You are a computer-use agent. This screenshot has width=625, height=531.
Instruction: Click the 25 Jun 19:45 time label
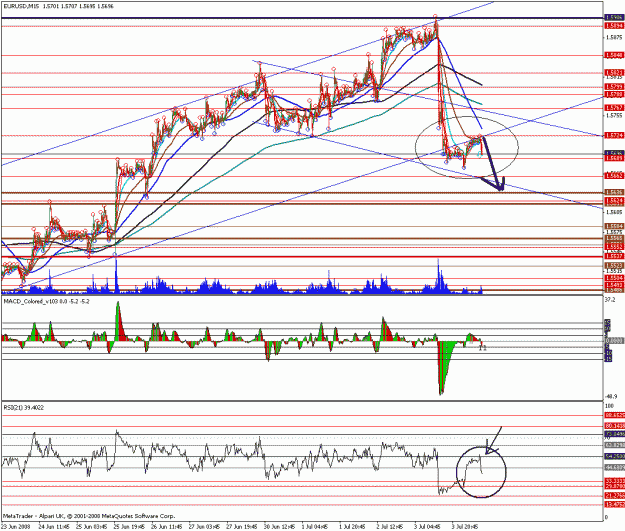(129, 527)
